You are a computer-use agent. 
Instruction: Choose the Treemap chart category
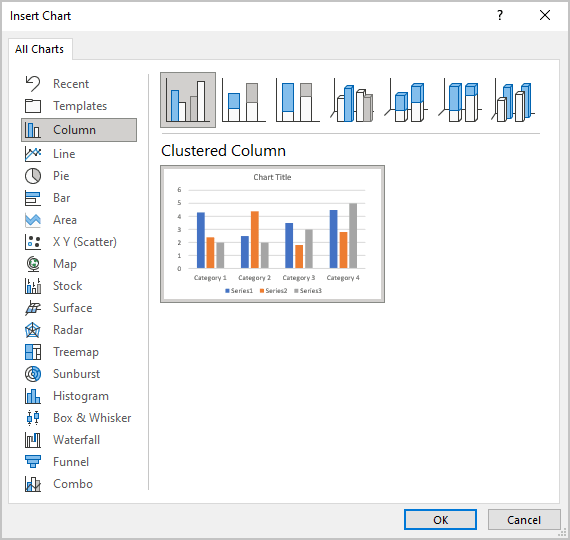tap(79, 352)
